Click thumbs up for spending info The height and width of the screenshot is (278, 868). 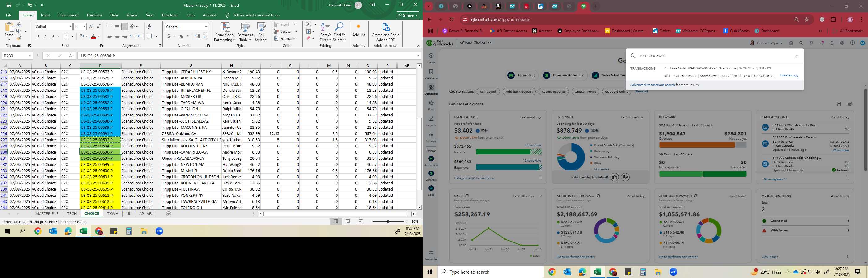pyautogui.click(x=615, y=177)
